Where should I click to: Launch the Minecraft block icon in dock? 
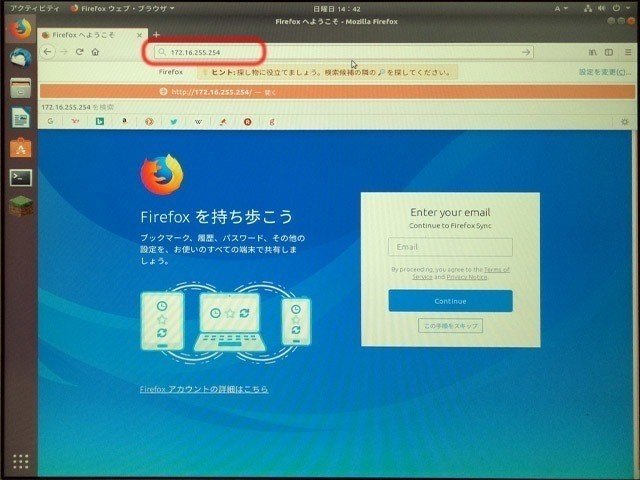click(x=20, y=206)
